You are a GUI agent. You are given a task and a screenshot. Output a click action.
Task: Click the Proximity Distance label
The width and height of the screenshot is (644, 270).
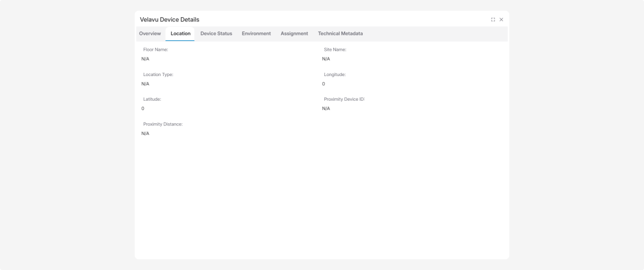(163, 124)
